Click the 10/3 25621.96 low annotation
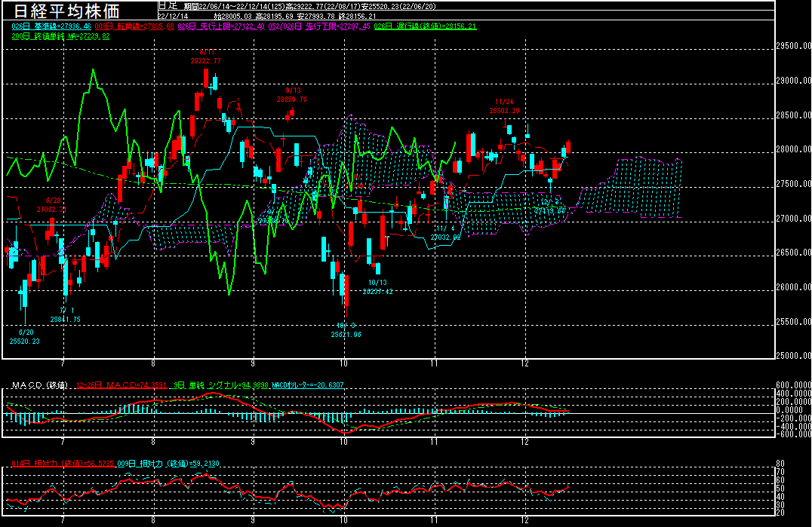The width and height of the screenshot is (812, 527). pos(346,330)
